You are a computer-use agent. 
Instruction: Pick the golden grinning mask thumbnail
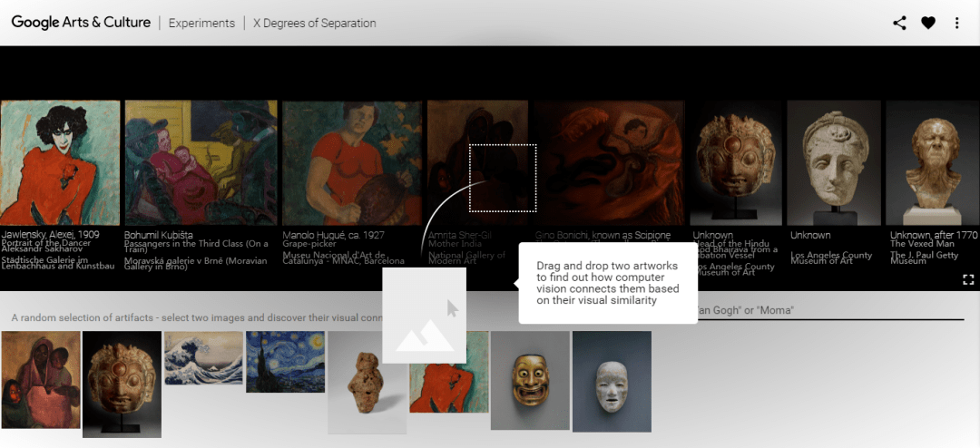coord(530,381)
